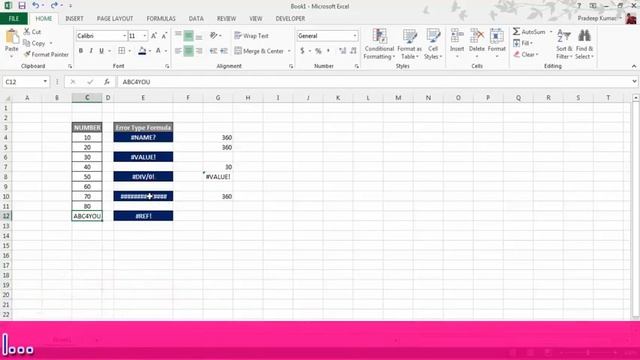Open the Cell Styles gallery
The width and height of the screenshot is (640, 360).
pyautogui.click(x=433, y=44)
